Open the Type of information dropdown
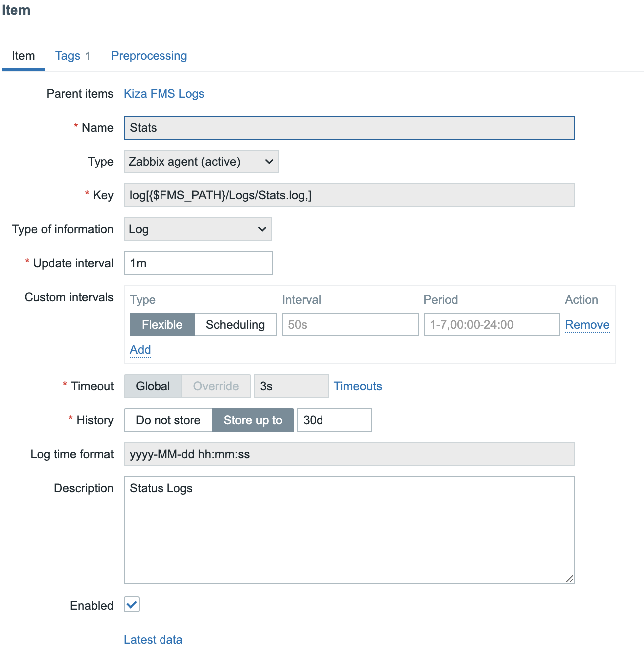The width and height of the screenshot is (644, 668). tap(197, 229)
